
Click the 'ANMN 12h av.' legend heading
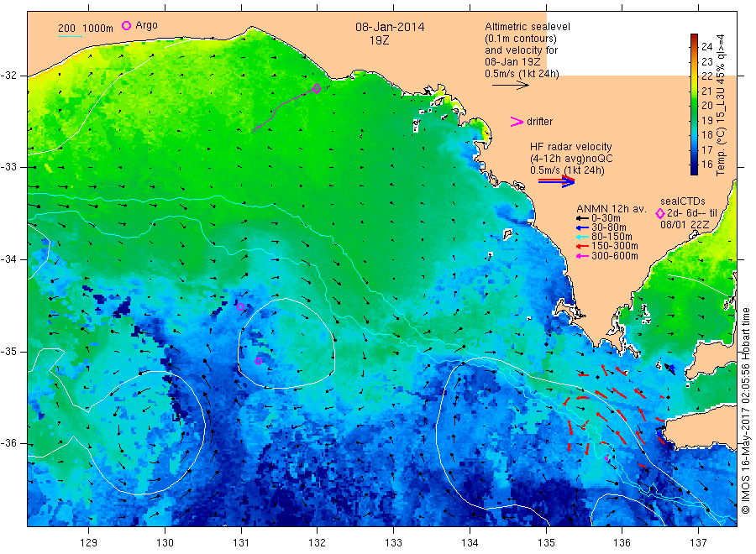tap(612, 209)
